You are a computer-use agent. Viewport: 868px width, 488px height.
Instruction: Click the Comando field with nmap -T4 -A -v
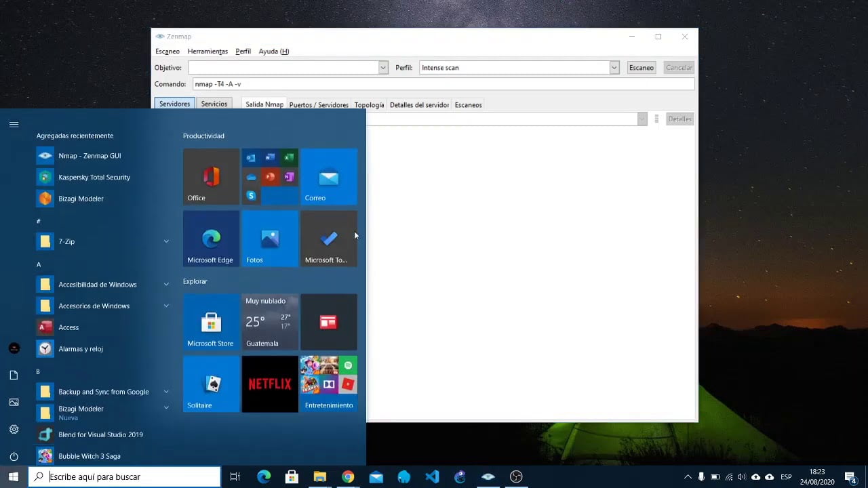click(443, 84)
